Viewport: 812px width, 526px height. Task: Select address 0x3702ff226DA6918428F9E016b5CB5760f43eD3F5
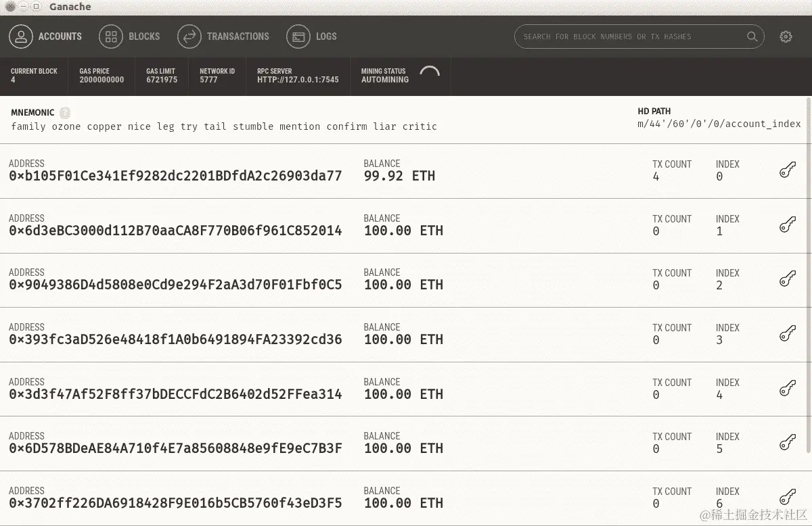click(x=175, y=503)
